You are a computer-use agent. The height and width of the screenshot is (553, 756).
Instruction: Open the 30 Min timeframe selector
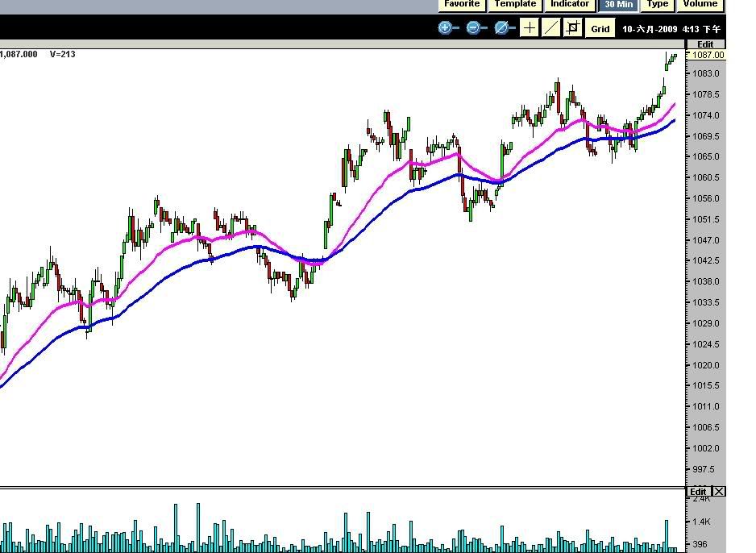[x=618, y=4]
